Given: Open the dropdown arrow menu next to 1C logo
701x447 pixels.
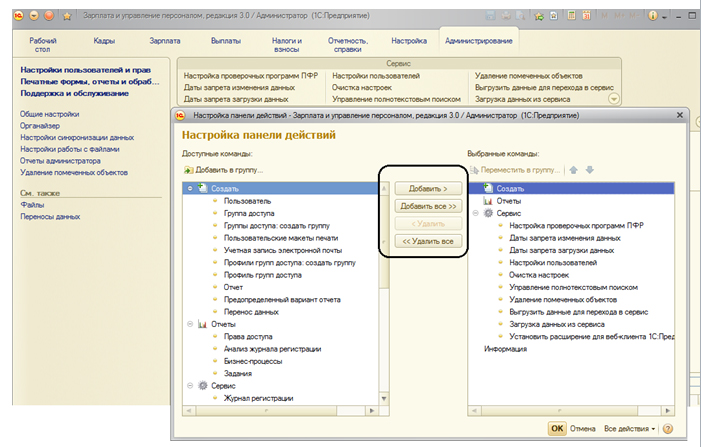Looking at the screenshot, I should tap(34, 16).
